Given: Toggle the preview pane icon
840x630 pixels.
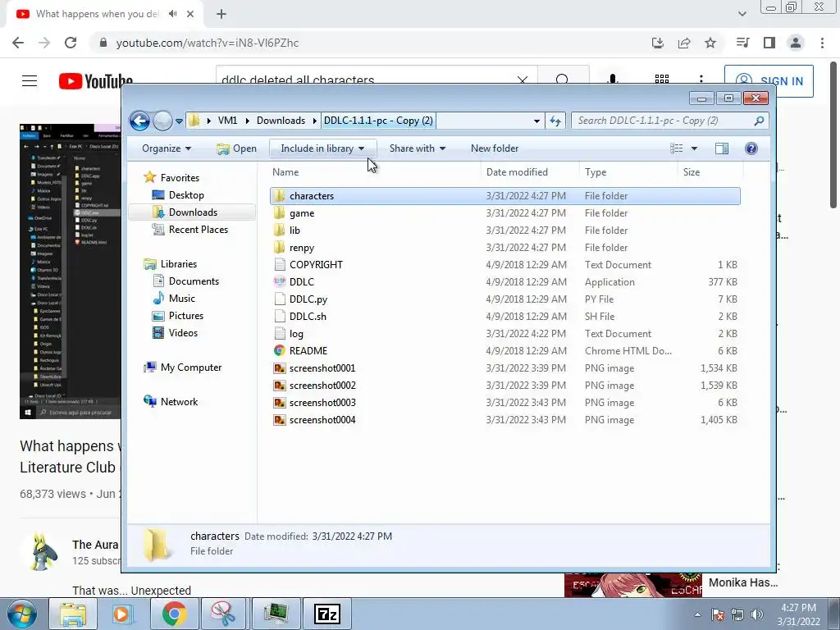Looking at the screenshot, I should (722, 148).
